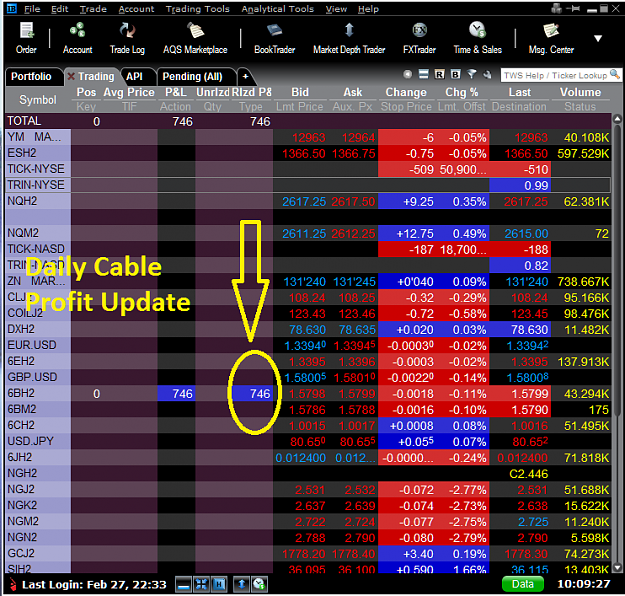Click the magnifier icon in Ticker Lookup

point(615,74)
